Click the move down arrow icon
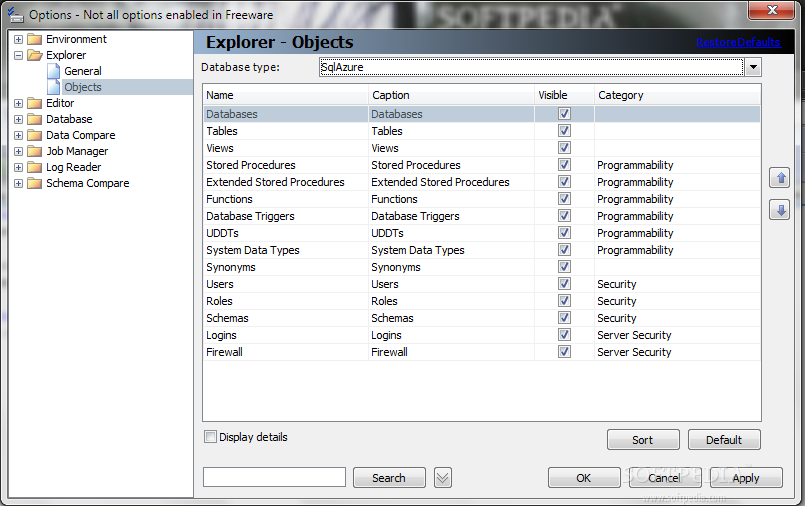Screen dimensions: 805x506 click(780, 210)
